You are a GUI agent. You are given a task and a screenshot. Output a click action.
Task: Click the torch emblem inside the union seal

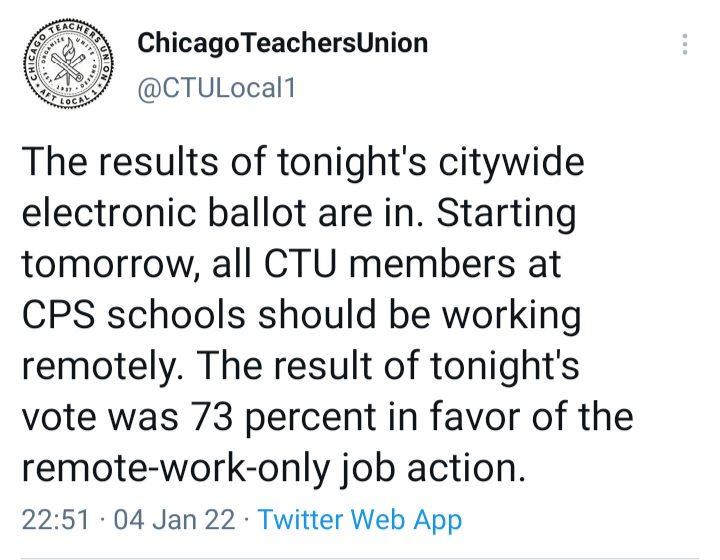69,61
